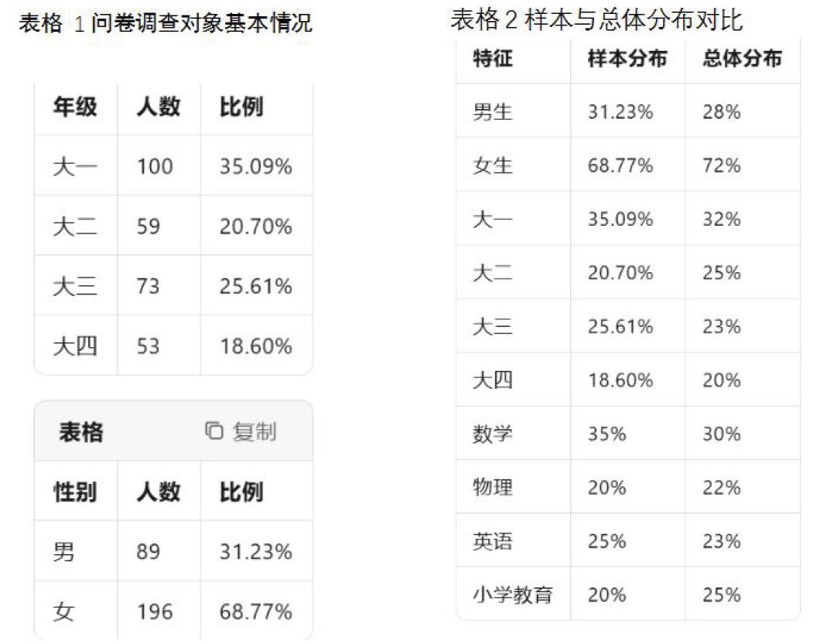Select the 男生 row label
The width and height of the screenshot is (813, 644).
493,112
